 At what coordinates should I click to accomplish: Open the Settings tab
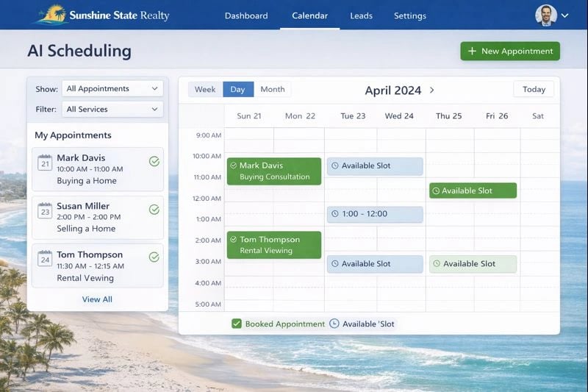[x=410, y=15]
